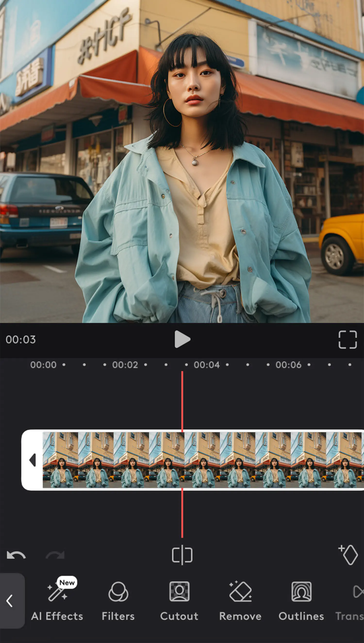Tap the 00:04 mark on the timeline ruler
The image size is (364, 643).
tap(207, 365)
